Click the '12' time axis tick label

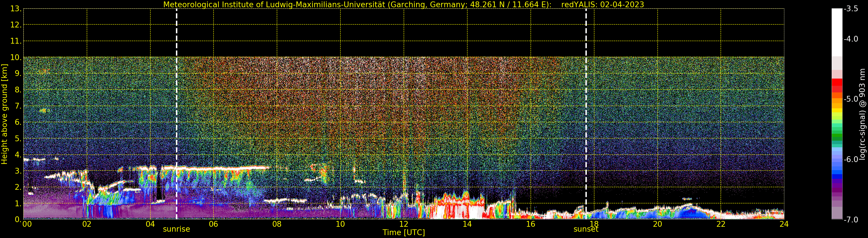coord(404,224)
